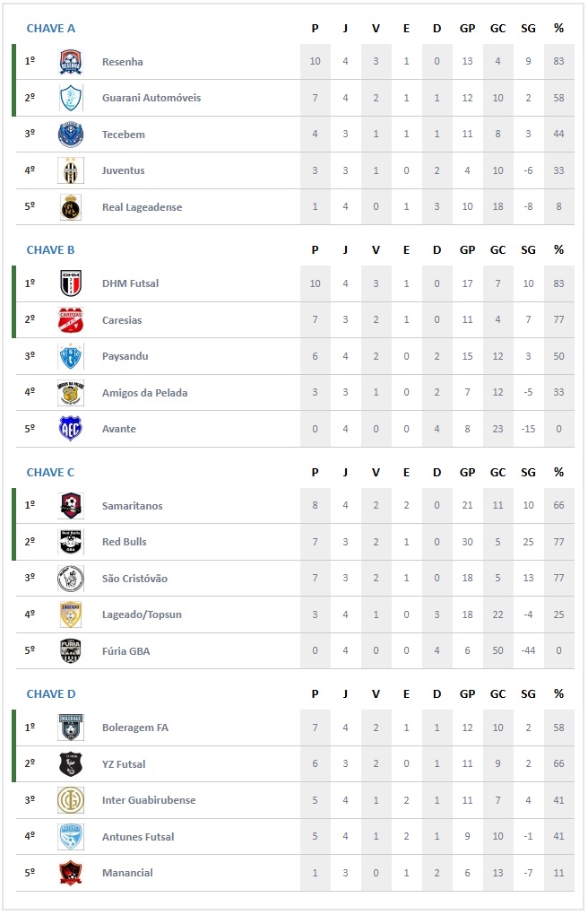
Task: Click the CHAVE C group heading
Action: tap(51, 473)
